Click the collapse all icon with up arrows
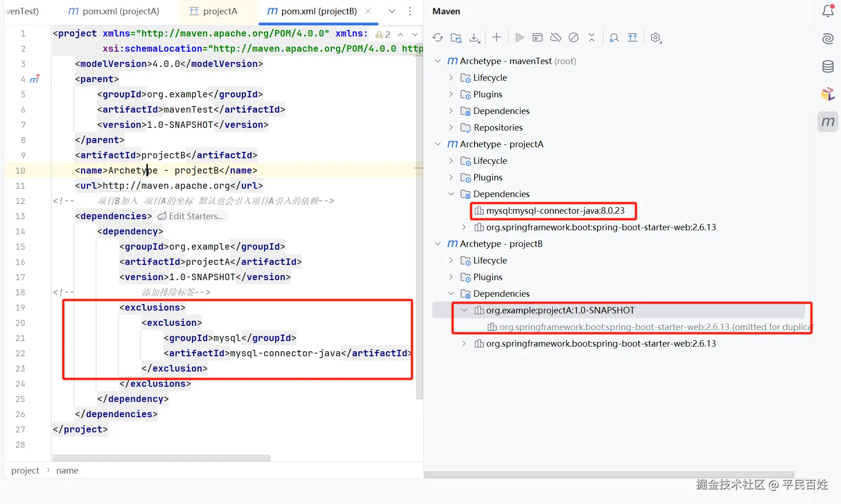Image resolution: width=841 pixels, height=504 pixels. point(633,38)
